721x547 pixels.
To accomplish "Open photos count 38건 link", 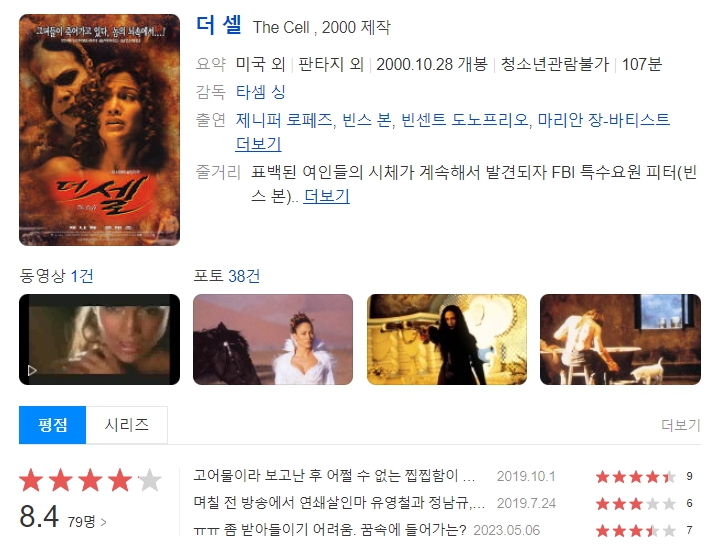I will click(x=244, y=276).
